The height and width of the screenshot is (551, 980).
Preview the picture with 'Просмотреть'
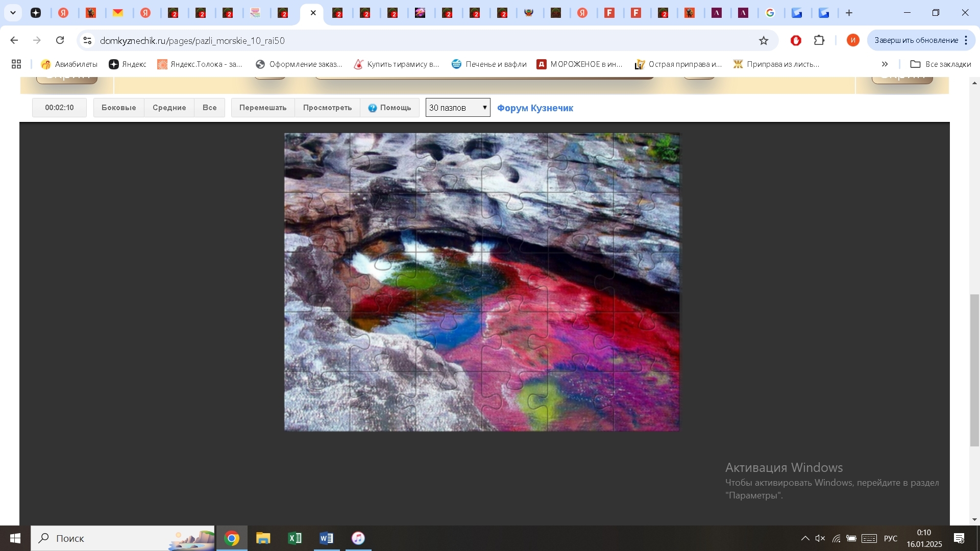click(328, 108)
